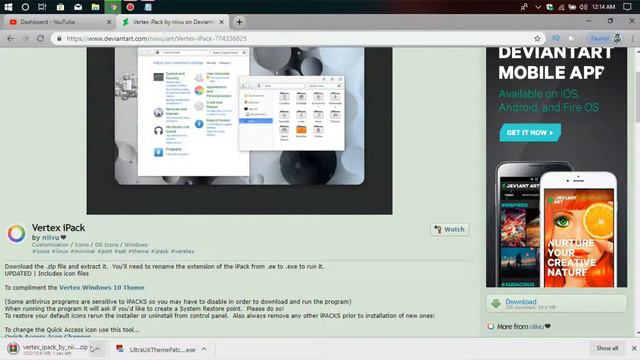Open the Action Center notifications icon
The width and height of the screenshot is (640, 360).
click(627, 7)
